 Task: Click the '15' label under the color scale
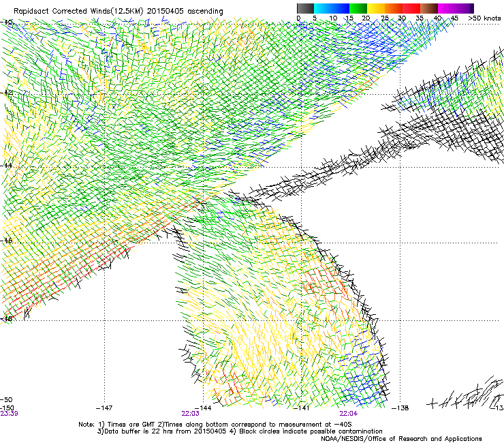(x=349, y=18)
